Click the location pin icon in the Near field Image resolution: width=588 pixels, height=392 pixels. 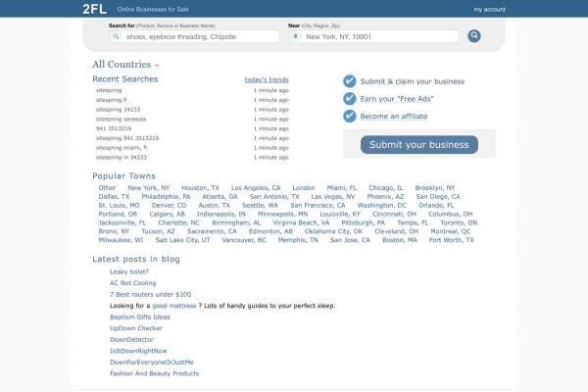coord(297,36)
